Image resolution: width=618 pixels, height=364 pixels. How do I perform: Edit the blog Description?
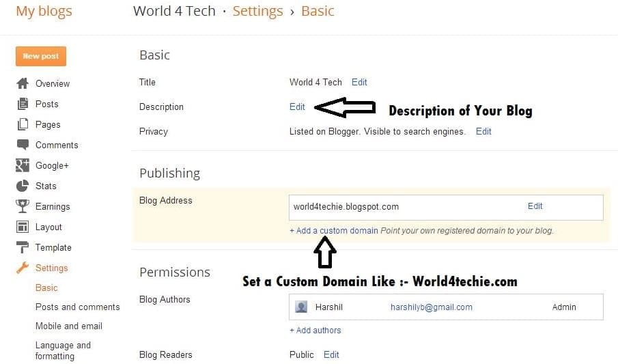coord(297,107)
